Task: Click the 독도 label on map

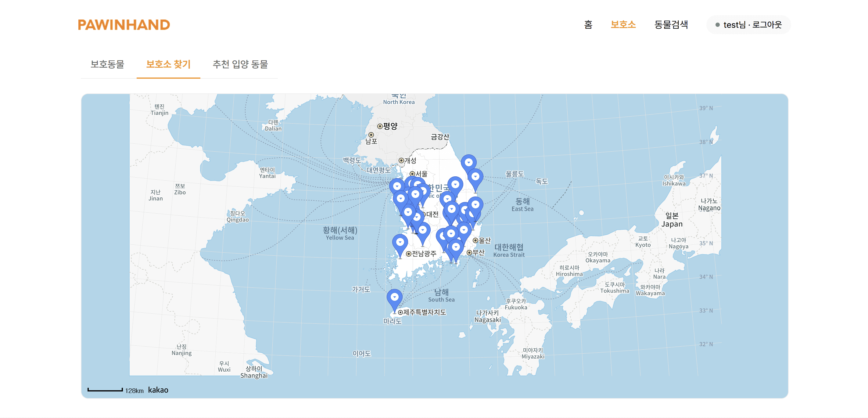Action: click(542, 181)
